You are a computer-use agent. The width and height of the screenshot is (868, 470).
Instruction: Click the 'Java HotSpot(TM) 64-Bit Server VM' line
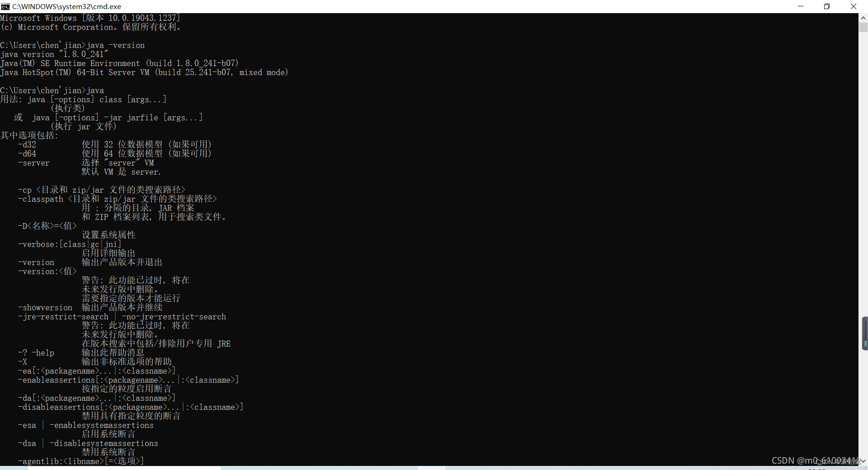click(144, 72)
